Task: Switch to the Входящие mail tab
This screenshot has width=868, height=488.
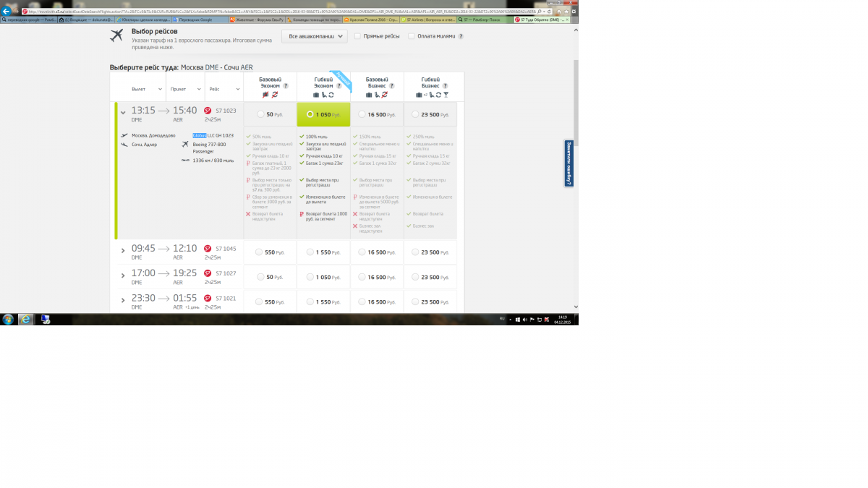Action: pyautogui.click(x=85, y=20)
